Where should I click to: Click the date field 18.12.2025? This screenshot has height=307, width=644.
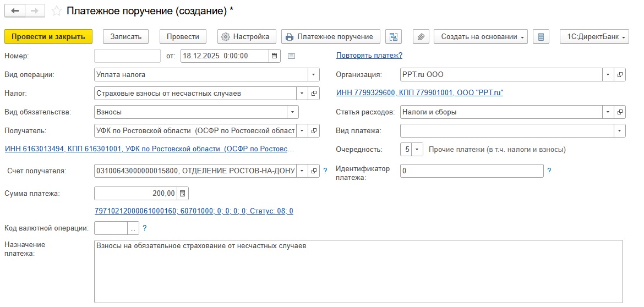click(225, 56)
